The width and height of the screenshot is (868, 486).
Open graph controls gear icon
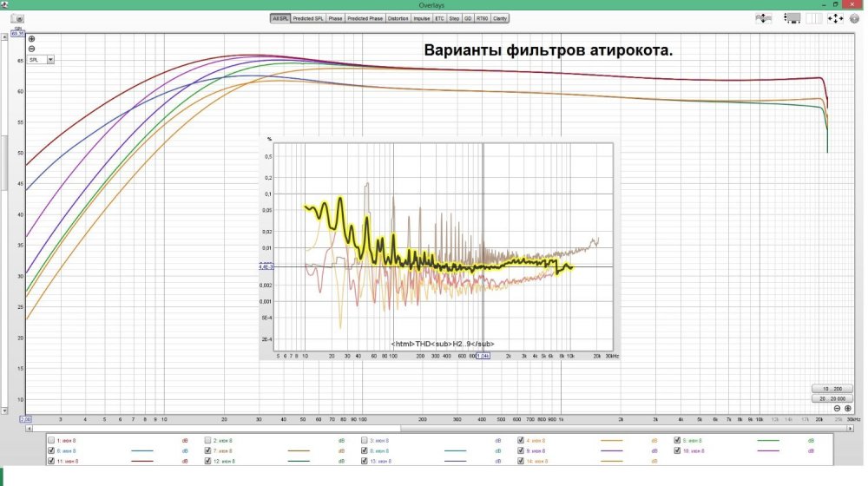855,18
